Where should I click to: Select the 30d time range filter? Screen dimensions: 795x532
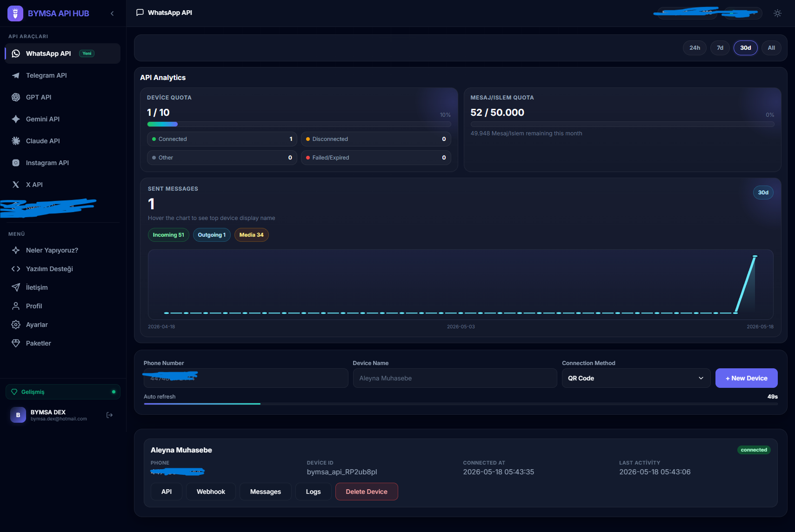tap(746, 48)
